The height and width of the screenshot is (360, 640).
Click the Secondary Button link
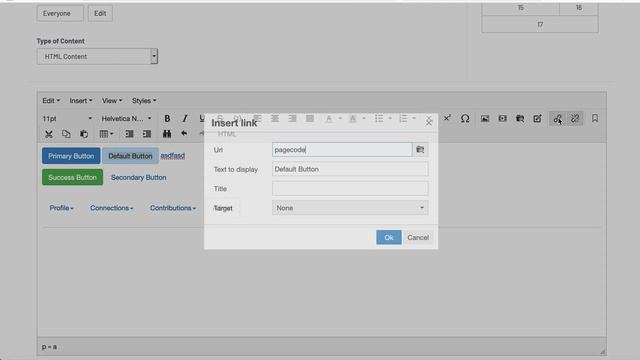click(x=138, y=177)
